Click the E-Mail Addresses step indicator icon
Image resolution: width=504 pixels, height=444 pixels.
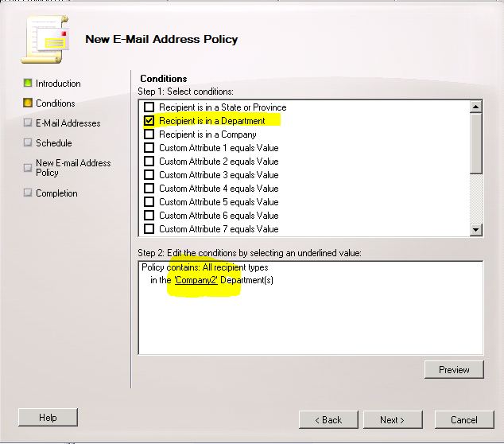[28, 123]
